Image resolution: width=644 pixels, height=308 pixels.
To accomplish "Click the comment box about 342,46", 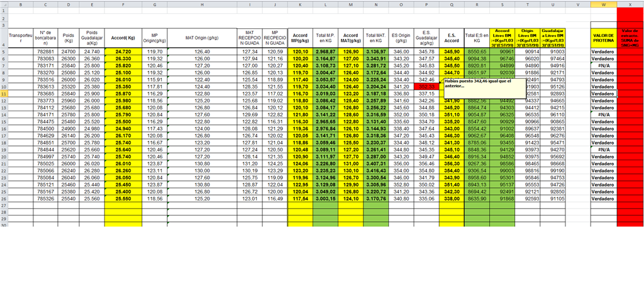I will click(484, 88).
